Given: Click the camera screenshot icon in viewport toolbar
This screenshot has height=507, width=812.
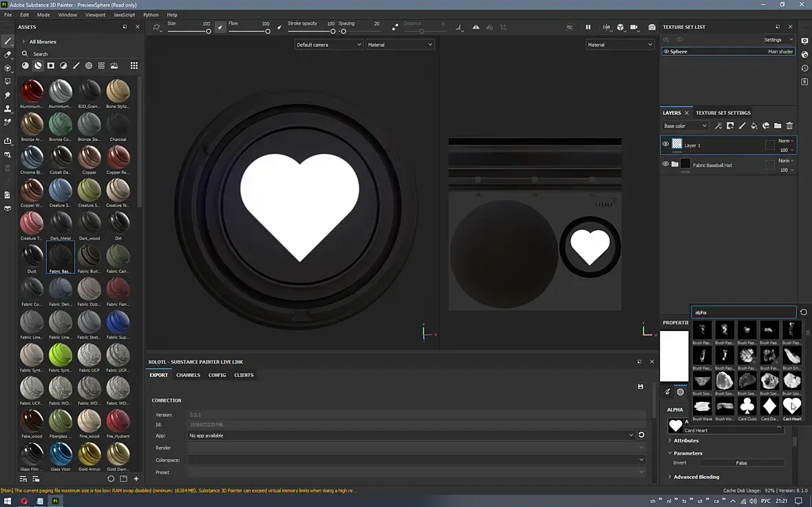Looking at the screenshot, I should 652,28.
